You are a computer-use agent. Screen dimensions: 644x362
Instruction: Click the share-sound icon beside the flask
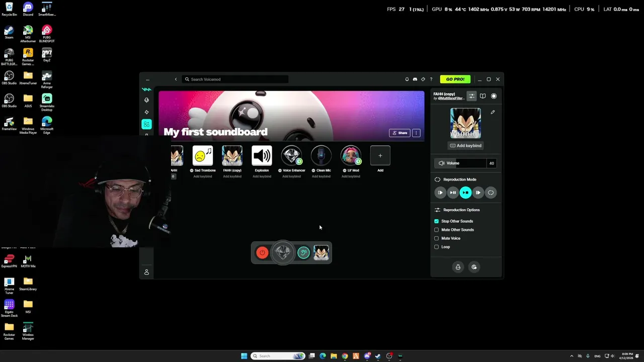[474, 267]
